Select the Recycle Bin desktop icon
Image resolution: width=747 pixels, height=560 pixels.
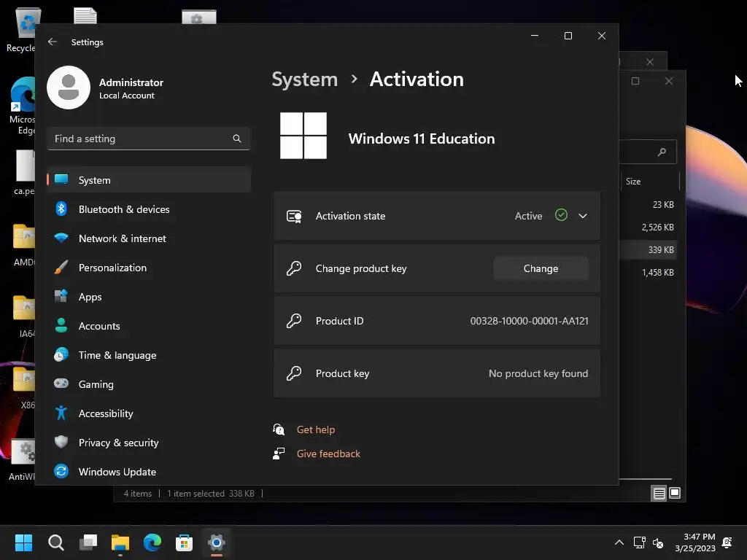click(x=23, y=29)
